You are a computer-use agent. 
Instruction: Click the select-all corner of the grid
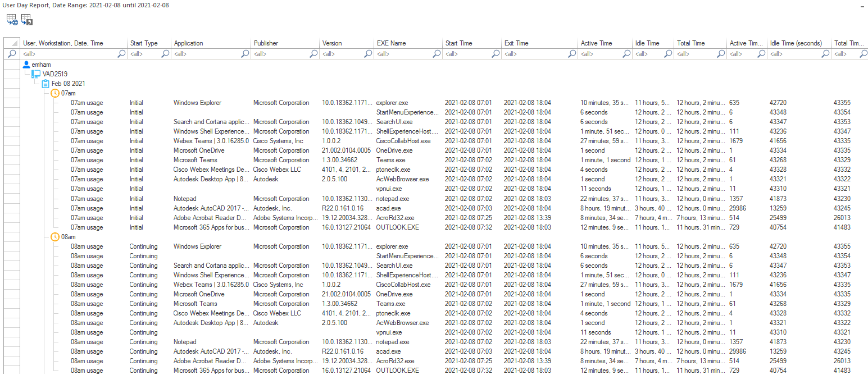(11, 43)
